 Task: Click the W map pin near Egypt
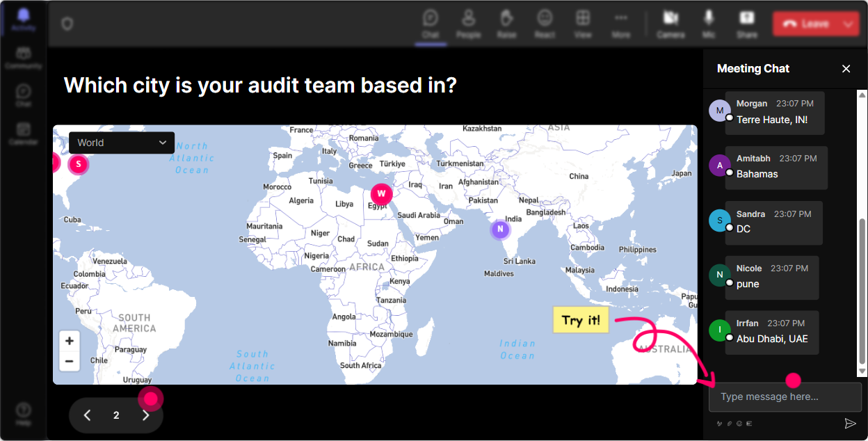381,193
